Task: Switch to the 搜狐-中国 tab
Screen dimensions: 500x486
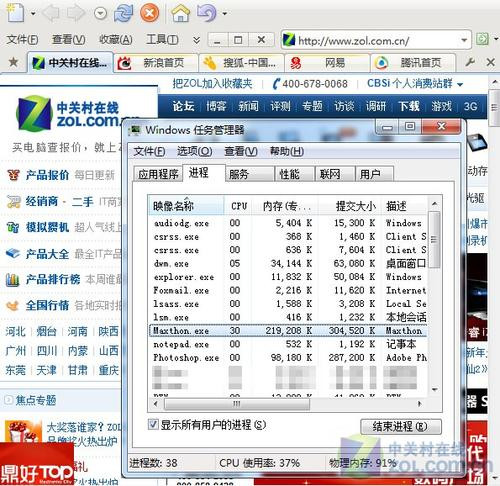Action: 241,63
